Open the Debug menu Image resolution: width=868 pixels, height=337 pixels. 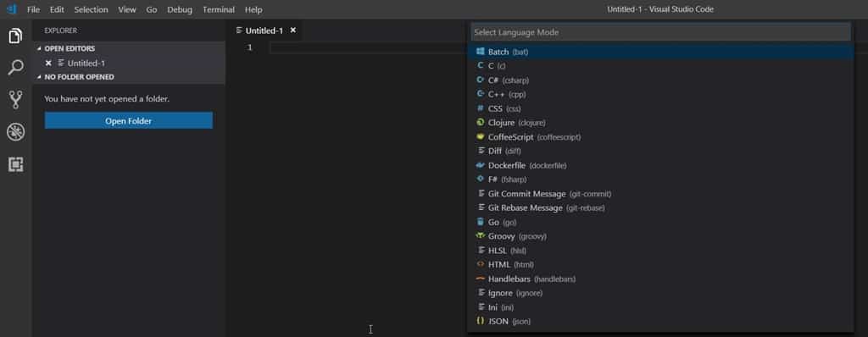(180, 9)
